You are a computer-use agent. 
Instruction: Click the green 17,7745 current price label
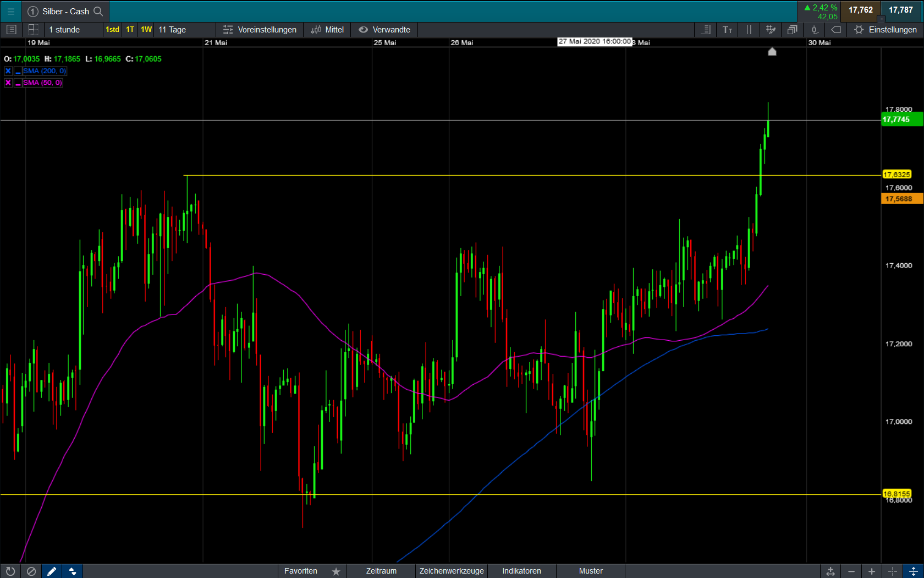coord(902,119)
